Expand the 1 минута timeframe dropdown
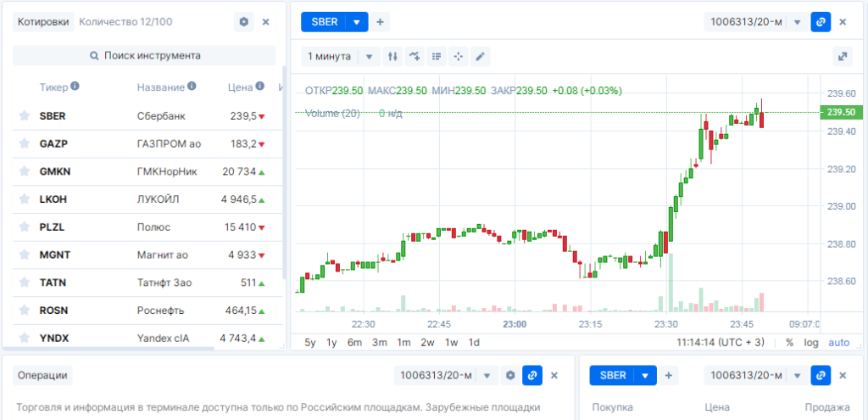 coord(369,57)
